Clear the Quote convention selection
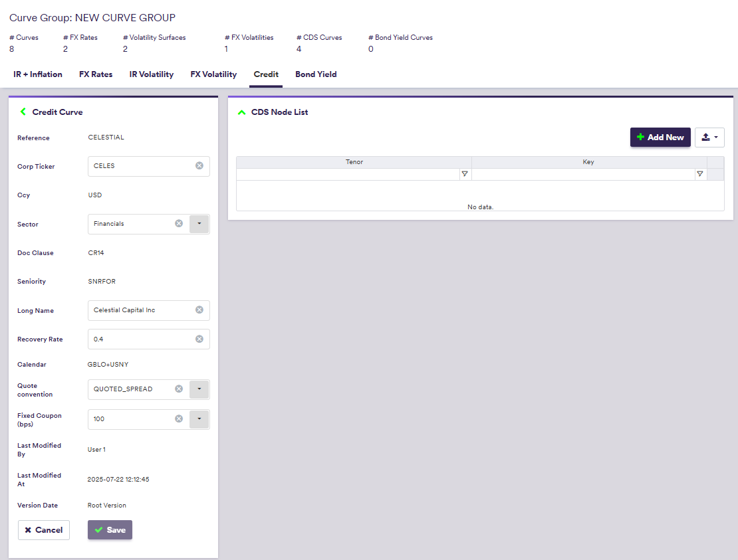The image size is (738, 560). 179,389
